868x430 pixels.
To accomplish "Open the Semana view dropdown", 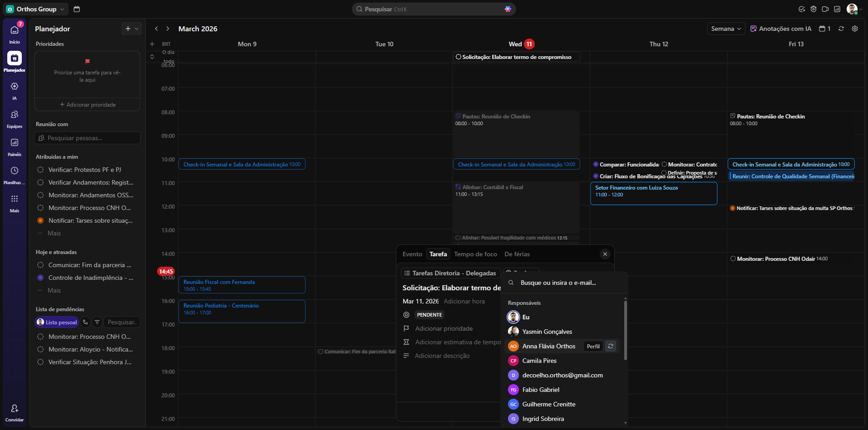I will 726,29.
